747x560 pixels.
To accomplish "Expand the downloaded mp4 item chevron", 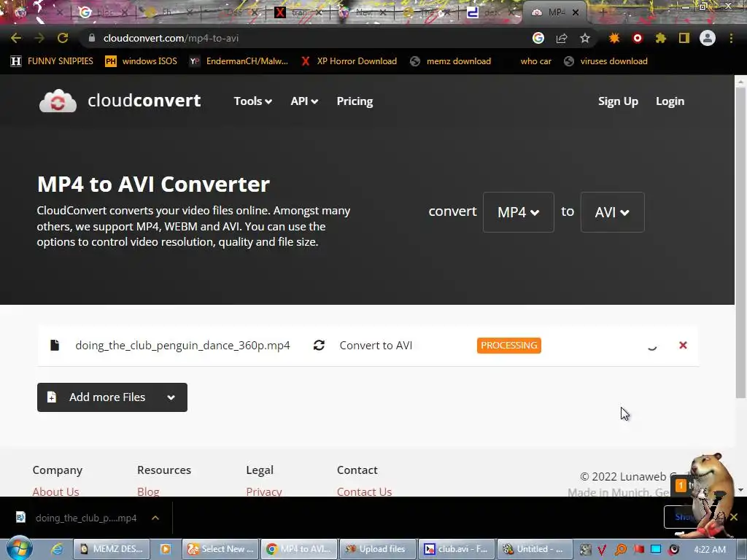I will (155, 518).
